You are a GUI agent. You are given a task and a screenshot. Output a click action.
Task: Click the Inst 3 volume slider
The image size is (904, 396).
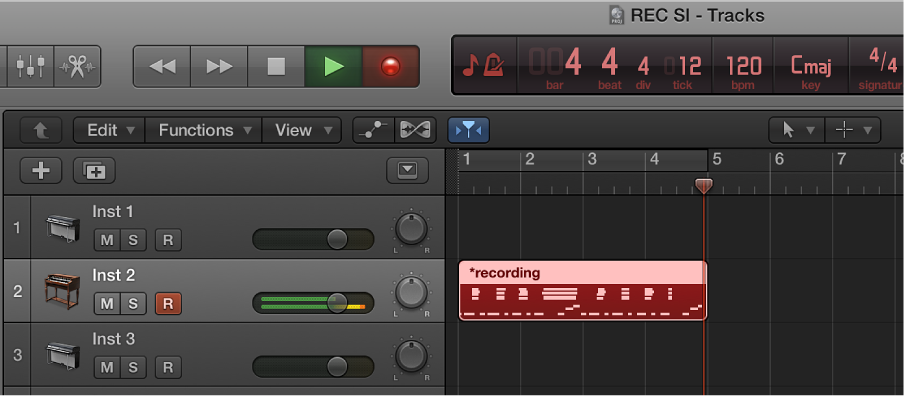[313, 367]
